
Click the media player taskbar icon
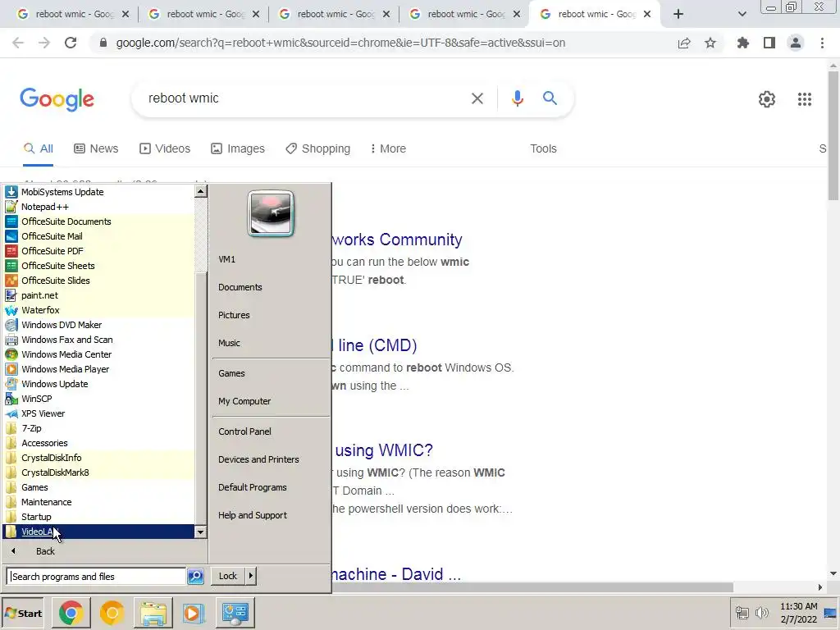[194, 613]
